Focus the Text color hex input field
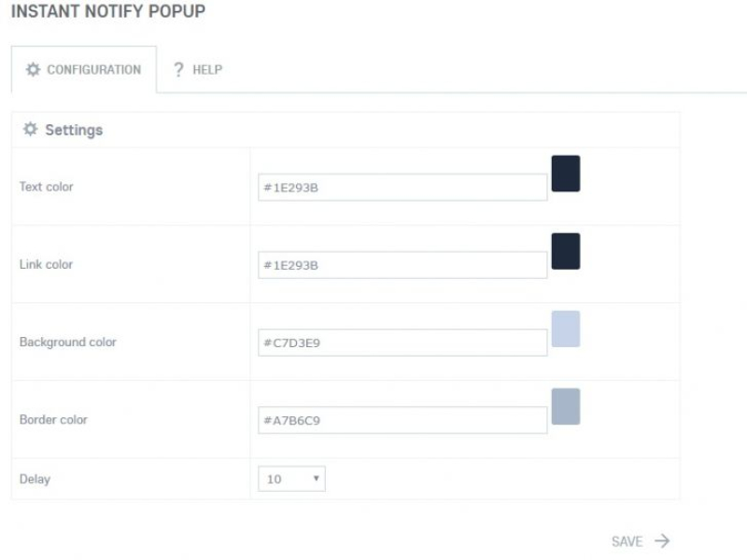 [x=402, y=188]
